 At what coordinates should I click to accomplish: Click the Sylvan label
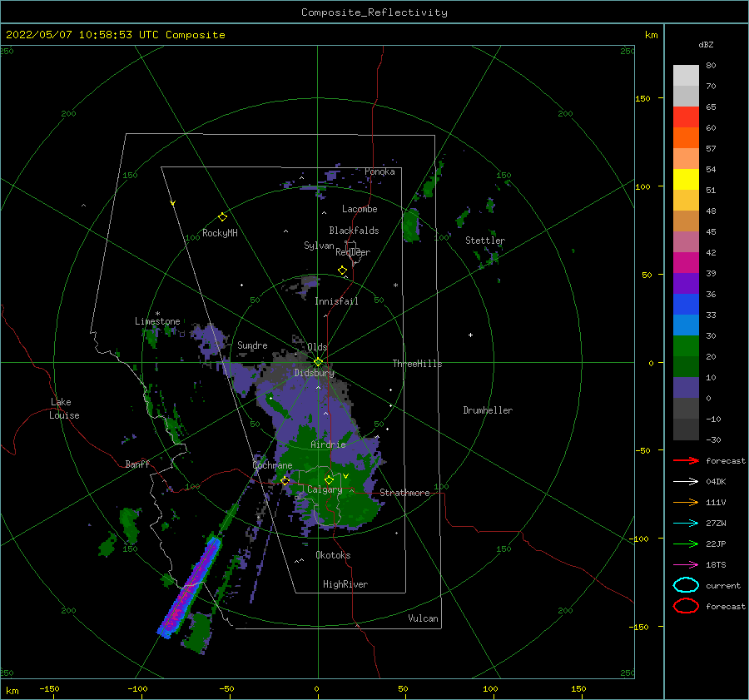tap(319, 246)
